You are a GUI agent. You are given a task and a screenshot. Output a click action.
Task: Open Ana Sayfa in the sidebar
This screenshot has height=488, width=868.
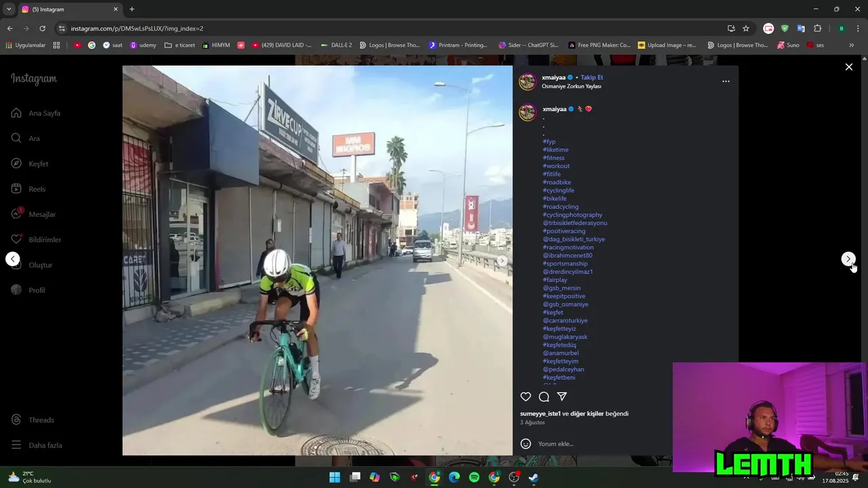[36, 113]
